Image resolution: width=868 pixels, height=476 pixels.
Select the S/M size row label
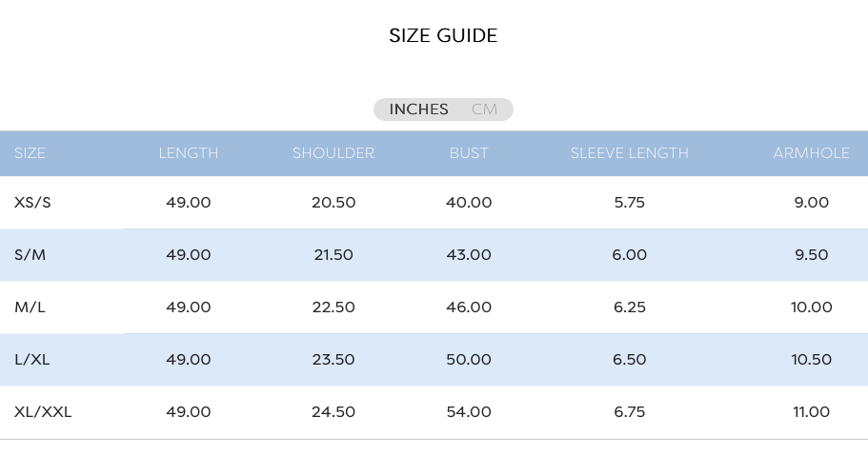click(x=30, y=255)
